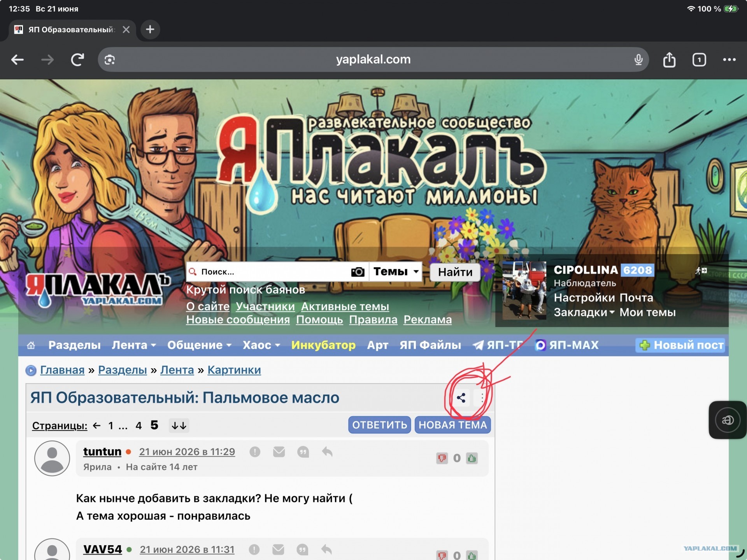This screenshot has height=560, width=747.
Task: Expand the Общение nav menu
Action: point(199,345)
